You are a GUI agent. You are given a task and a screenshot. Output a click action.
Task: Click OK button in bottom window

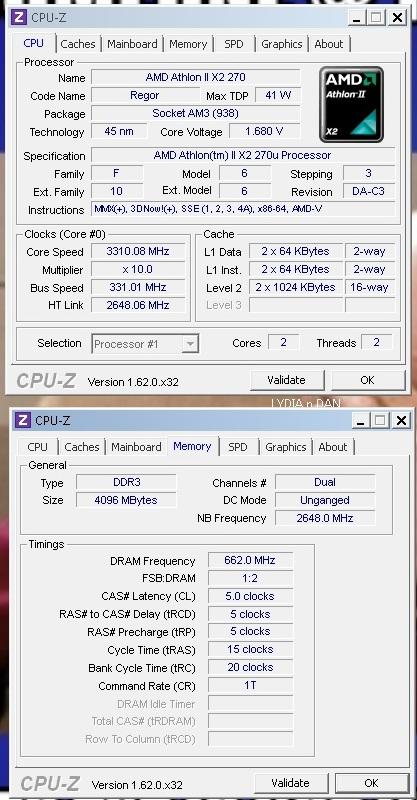pos(372,783)
